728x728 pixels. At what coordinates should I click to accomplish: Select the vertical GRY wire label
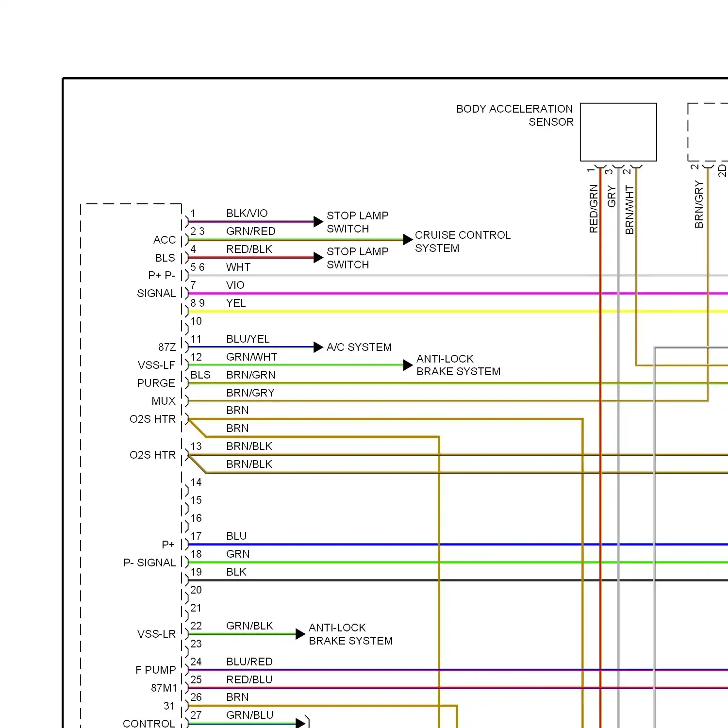(x=612, y=197)
